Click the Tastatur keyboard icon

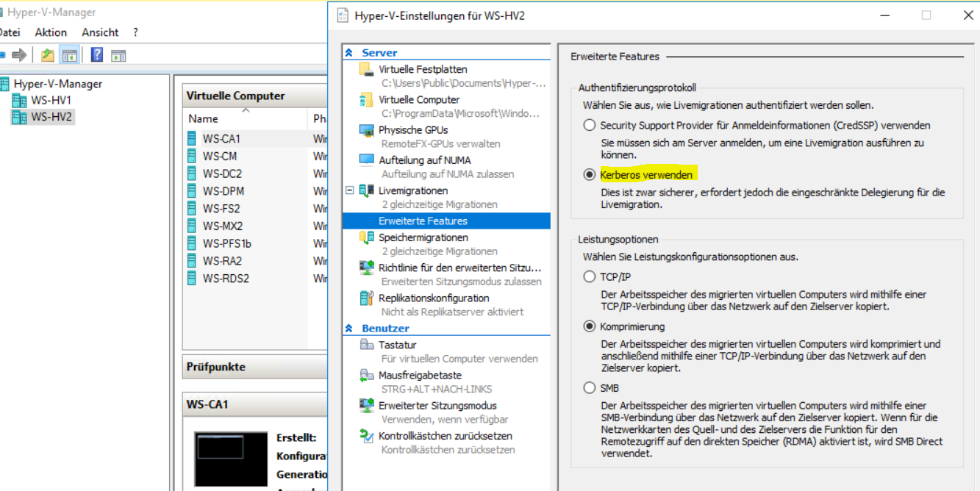pos(367,345)
